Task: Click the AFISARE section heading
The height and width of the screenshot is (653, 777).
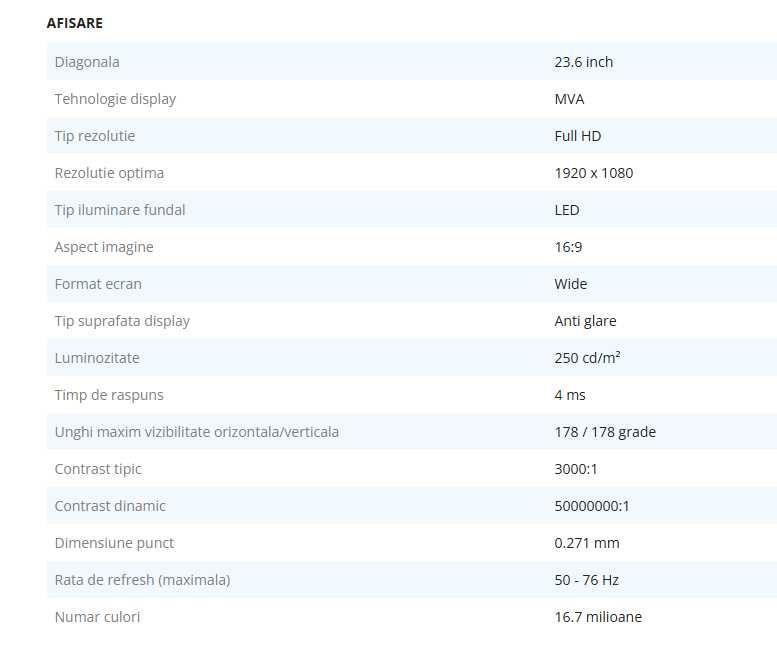Action: 74,22
